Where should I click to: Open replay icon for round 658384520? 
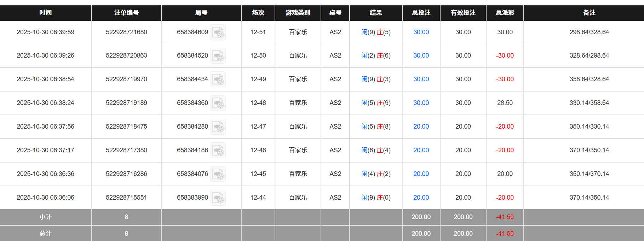pyautogui.click(x=218, y=56)
